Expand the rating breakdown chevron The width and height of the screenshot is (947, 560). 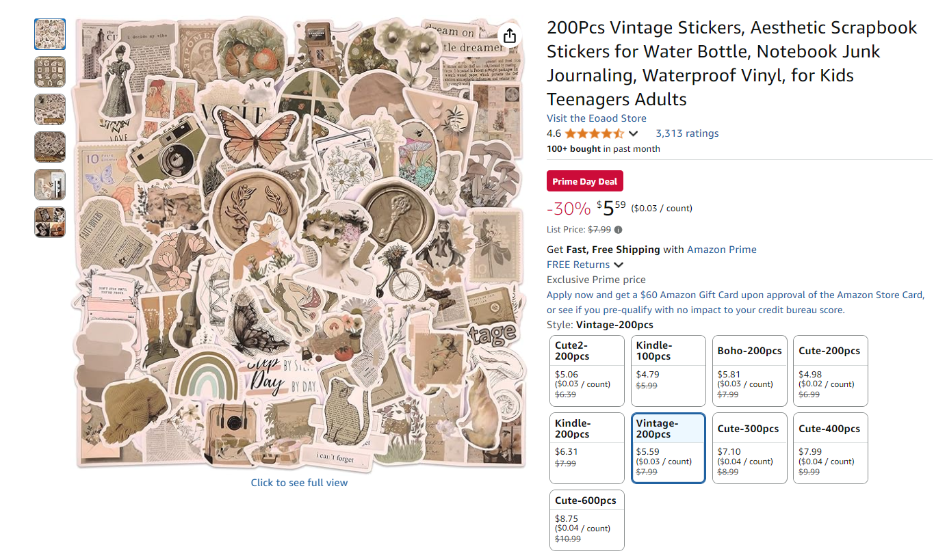[x=634, y=133]
